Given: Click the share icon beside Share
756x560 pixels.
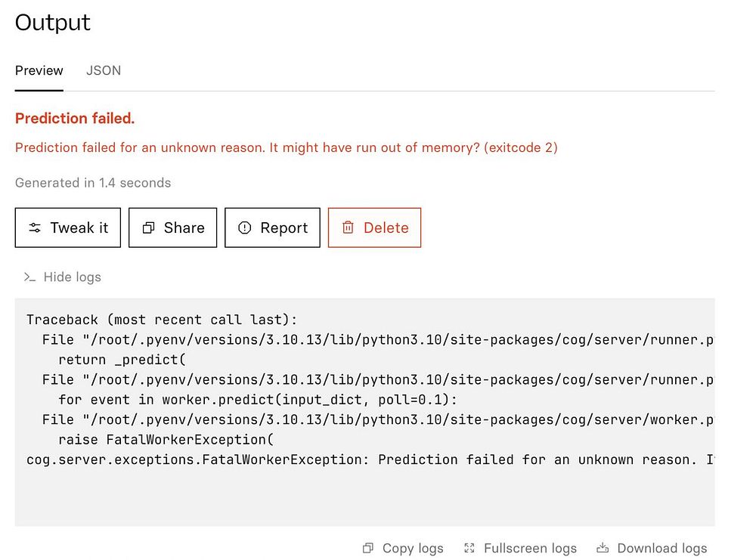Looking at the screenshot, I should click(x=149, y=227).
